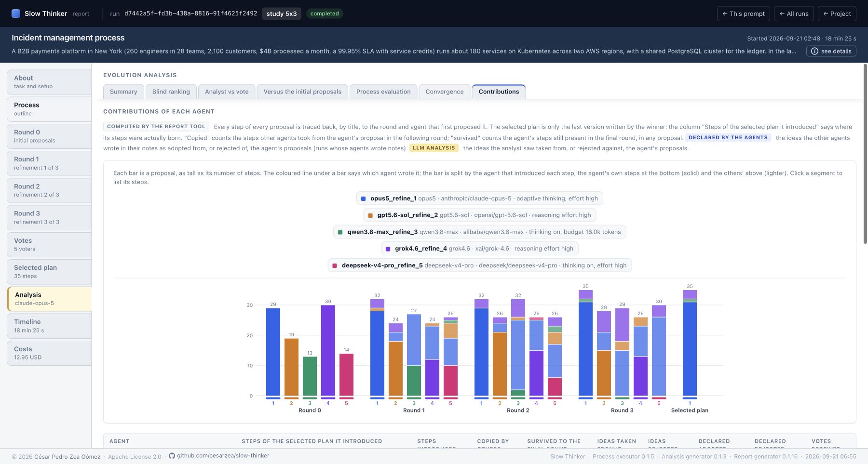Switch to the Blind ranking tab

click(171, 92)
